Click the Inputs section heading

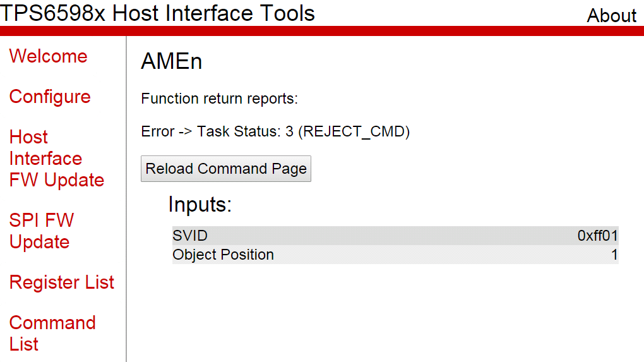[x=200, y=205]
